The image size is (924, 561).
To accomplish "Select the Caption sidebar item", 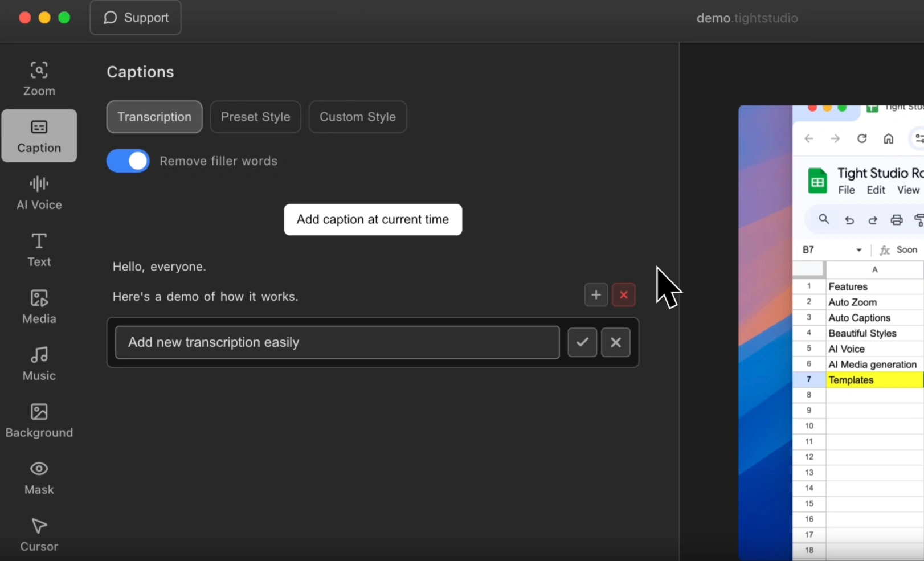I will point(39,136).
